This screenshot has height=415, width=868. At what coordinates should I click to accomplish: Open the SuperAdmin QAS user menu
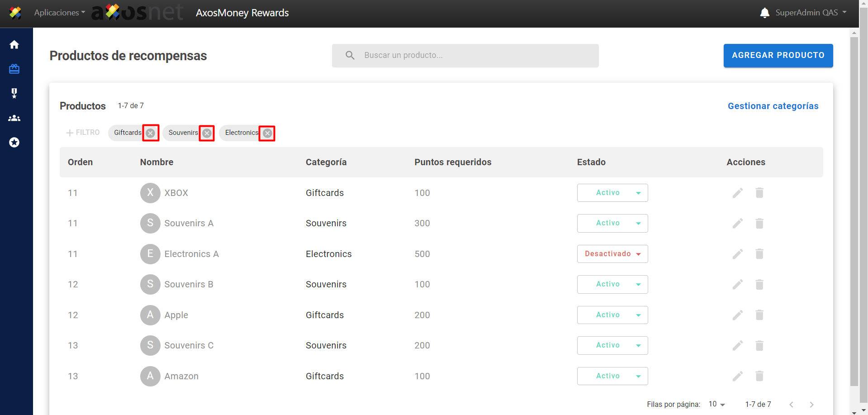click(x=811, y=13)
